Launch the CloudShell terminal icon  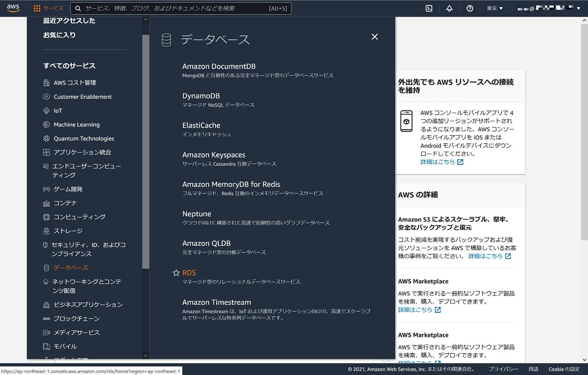pos(429,8)
